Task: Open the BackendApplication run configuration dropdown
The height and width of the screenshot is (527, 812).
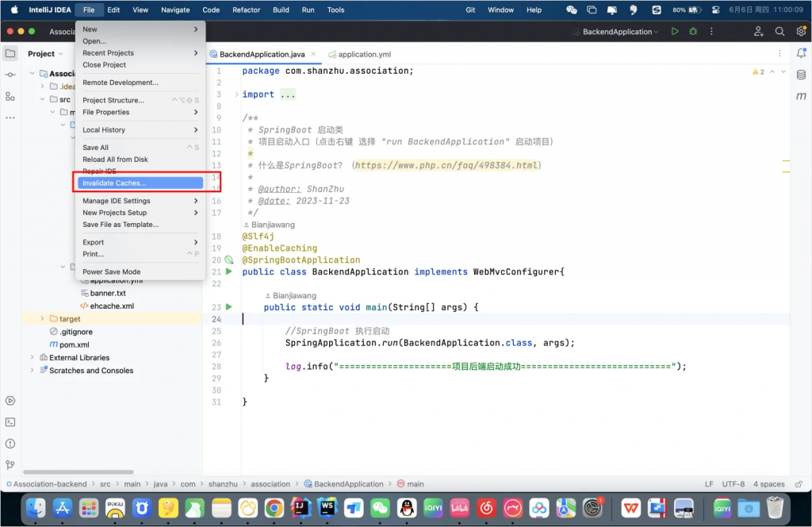Action: tap(620, 32)
